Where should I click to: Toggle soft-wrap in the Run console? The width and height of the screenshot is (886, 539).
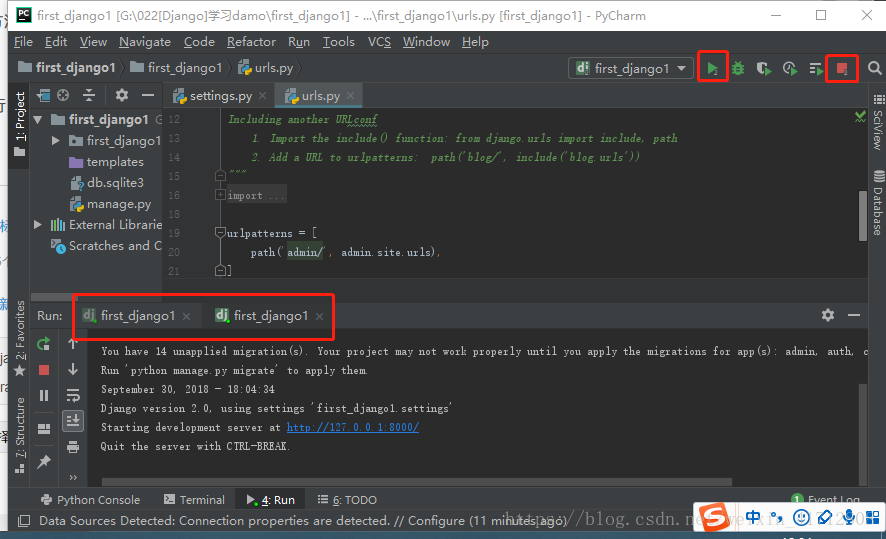[73, 395]
